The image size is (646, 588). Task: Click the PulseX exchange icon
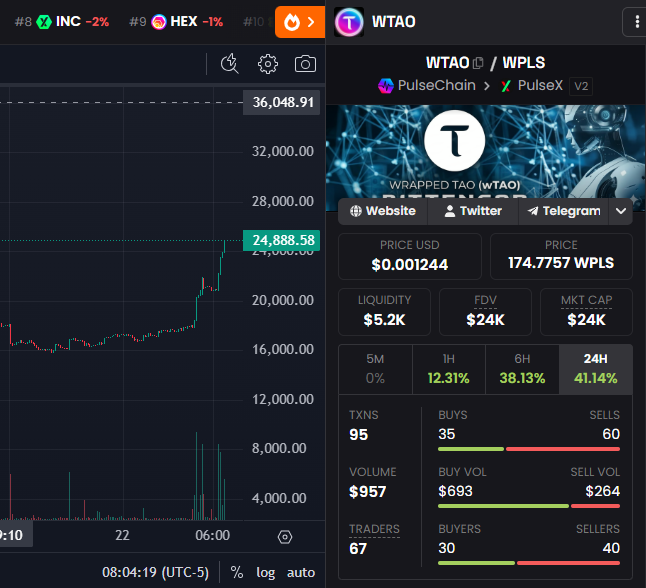[x=506, y=86]
